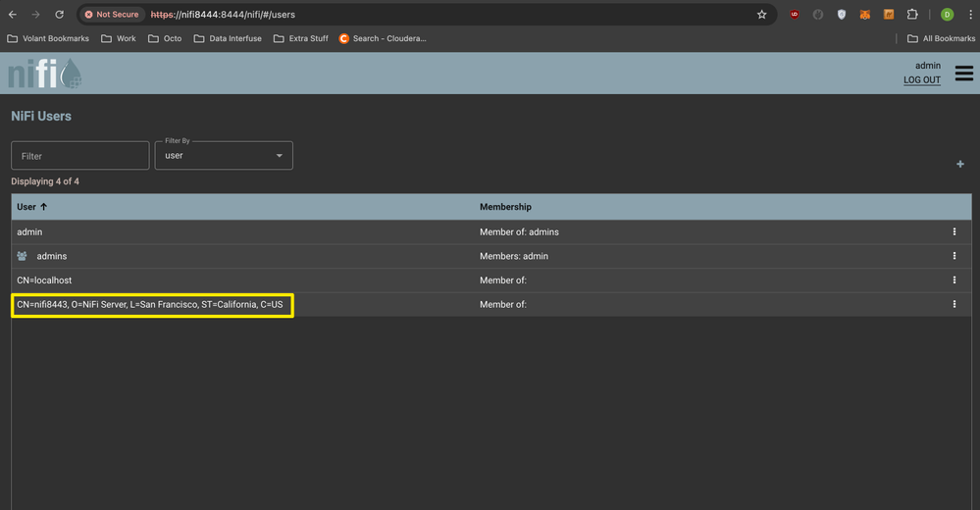Click the NiFi logo
The image size is (980, 510).
coord(44,74)
